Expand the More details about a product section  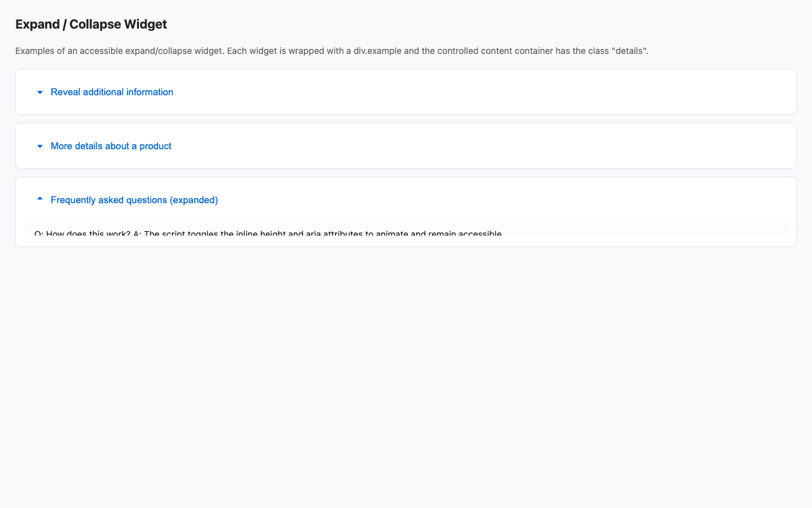[x=110, y=146]
